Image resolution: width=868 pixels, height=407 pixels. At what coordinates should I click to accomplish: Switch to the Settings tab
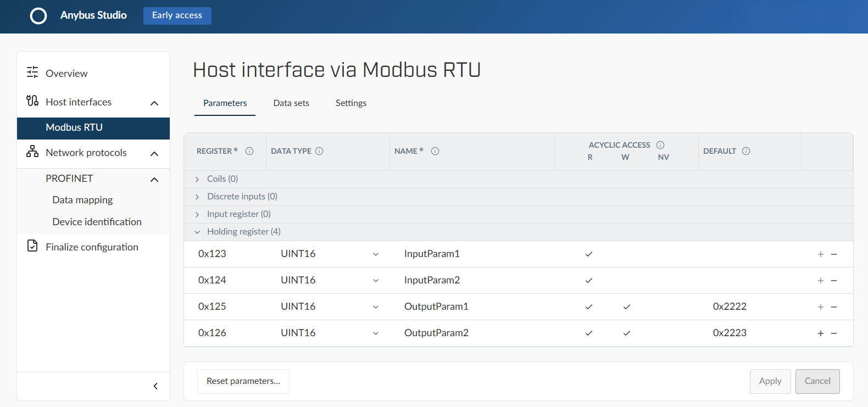click(x=351, y=103)
